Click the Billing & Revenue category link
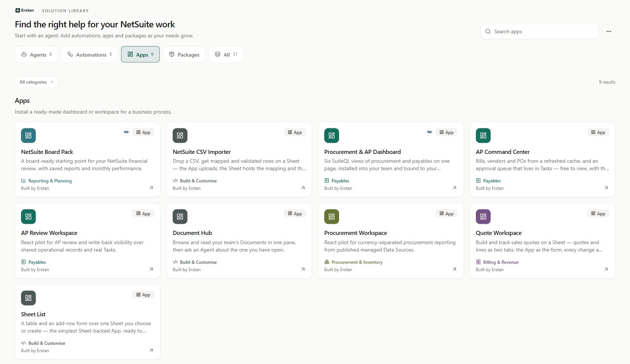The height and width of the screenshot is (364, 630). click(497, 262)
